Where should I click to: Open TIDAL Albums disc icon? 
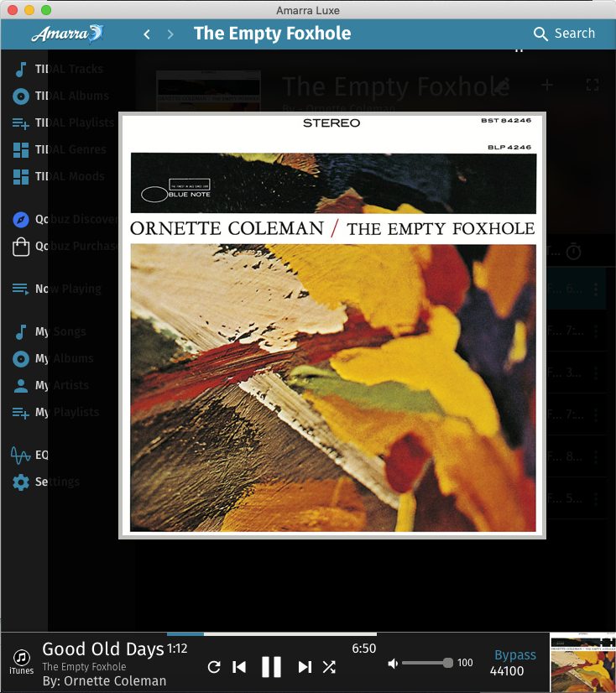click(20, 96)
